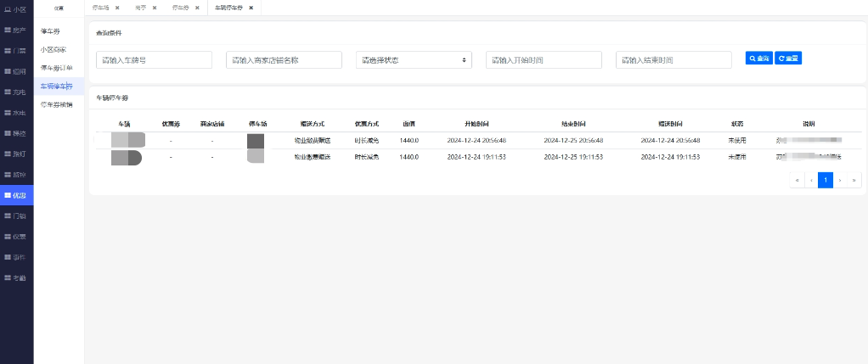The height and width of the screenshot is (364, 868).
Task: Focus the 请输入车牌号 input field
Action: pyautogui.click(x=154, y=60)
